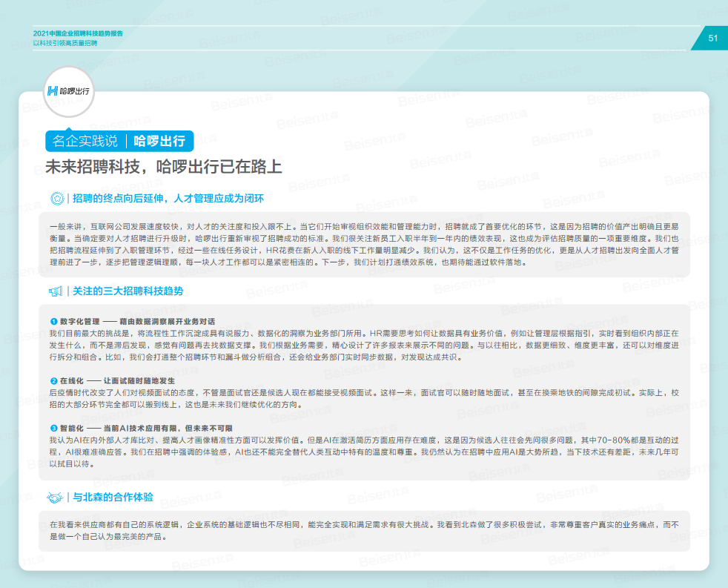Click subheading 智能化 — 当前AI技术应用有限

146,429
